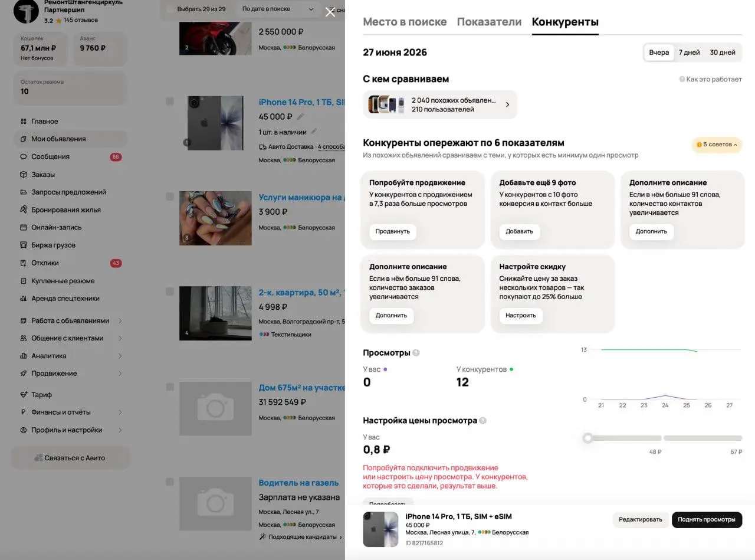Click question icon next to Настройка цены просмотра
The height and width of the screenshot is (560, 755).
pos(483,421)
